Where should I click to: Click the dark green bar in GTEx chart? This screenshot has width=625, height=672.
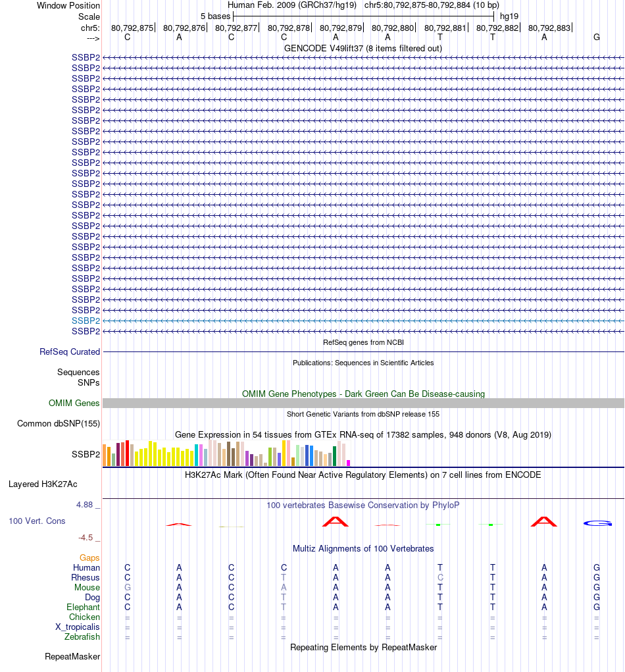tap(335, 456)
